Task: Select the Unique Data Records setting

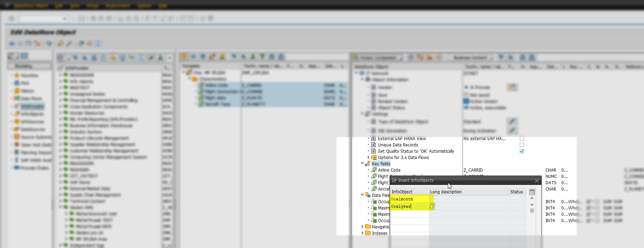Action: tap(398, 145)
